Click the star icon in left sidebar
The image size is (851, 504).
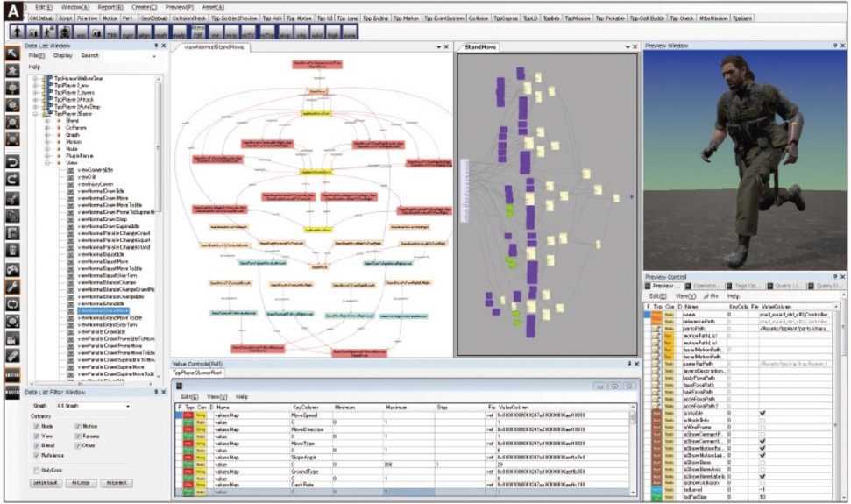[x=12, y=70]
